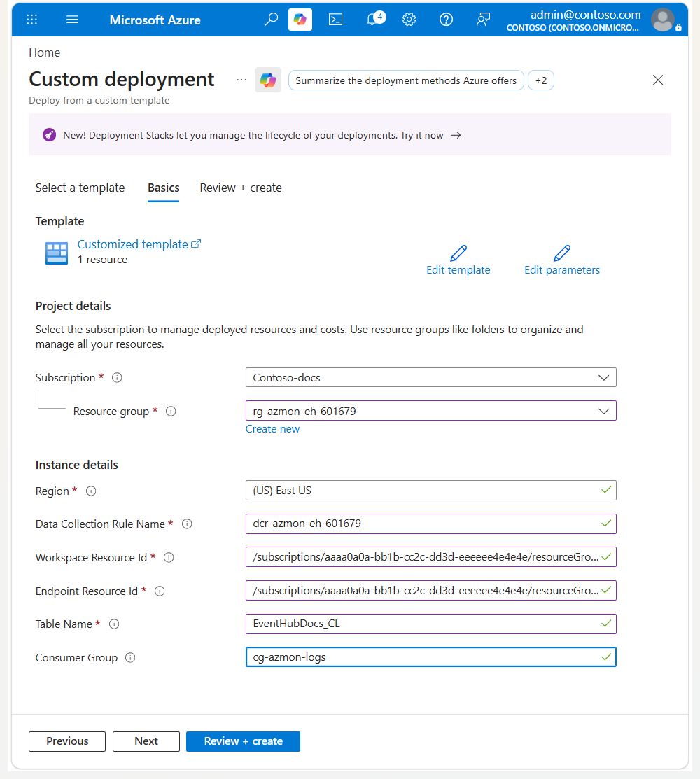Click Edit parameters link text
This screenshot has height=779, width=700.
562,269
